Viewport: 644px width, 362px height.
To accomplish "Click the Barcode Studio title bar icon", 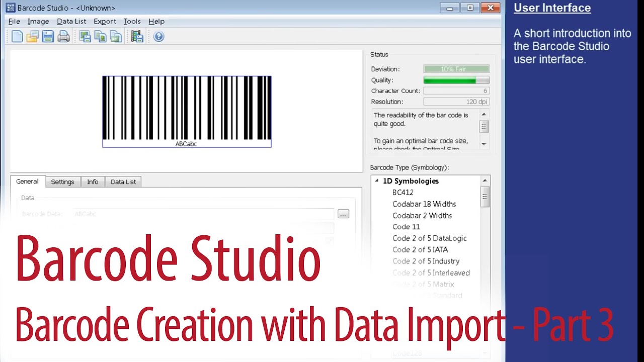I will [10, 8].
